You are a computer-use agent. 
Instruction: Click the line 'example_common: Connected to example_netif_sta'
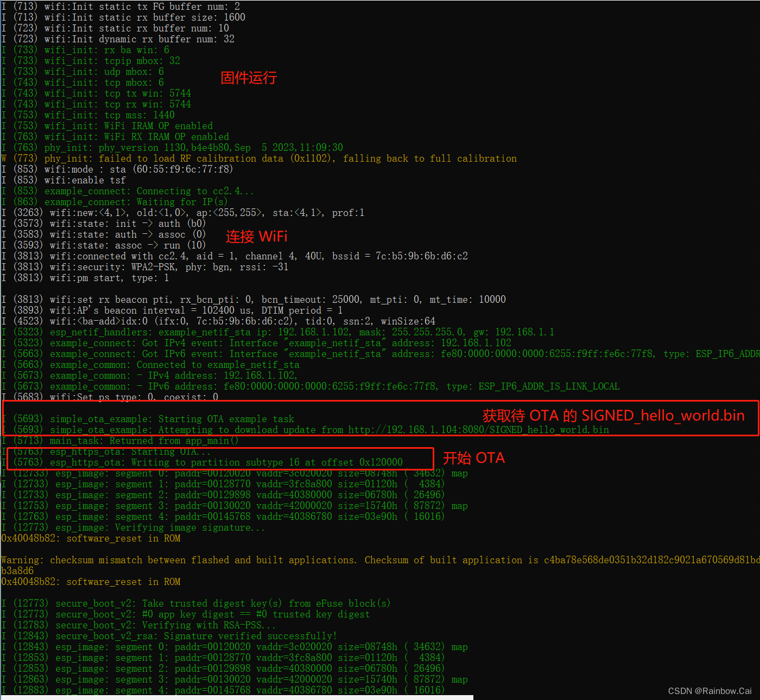150,365
